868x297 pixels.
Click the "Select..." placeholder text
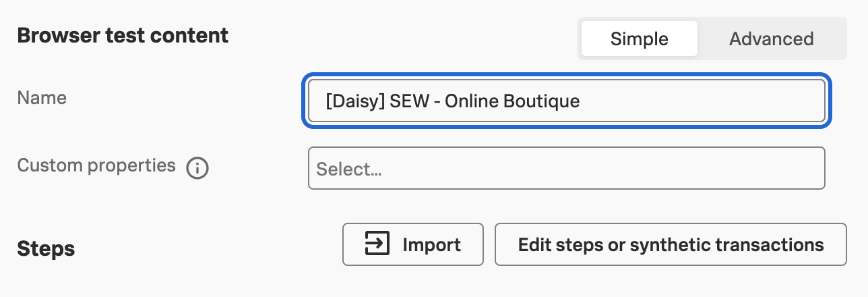pyautogui.click(x=349, y=169)
